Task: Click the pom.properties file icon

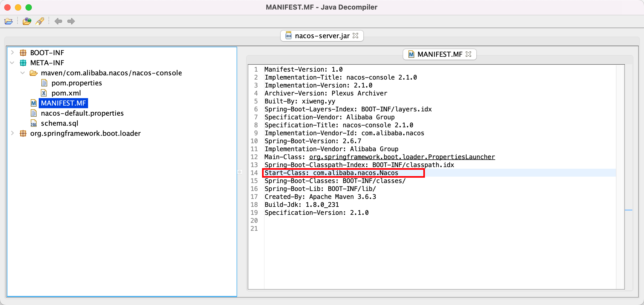Action: [x=44, y=83]
